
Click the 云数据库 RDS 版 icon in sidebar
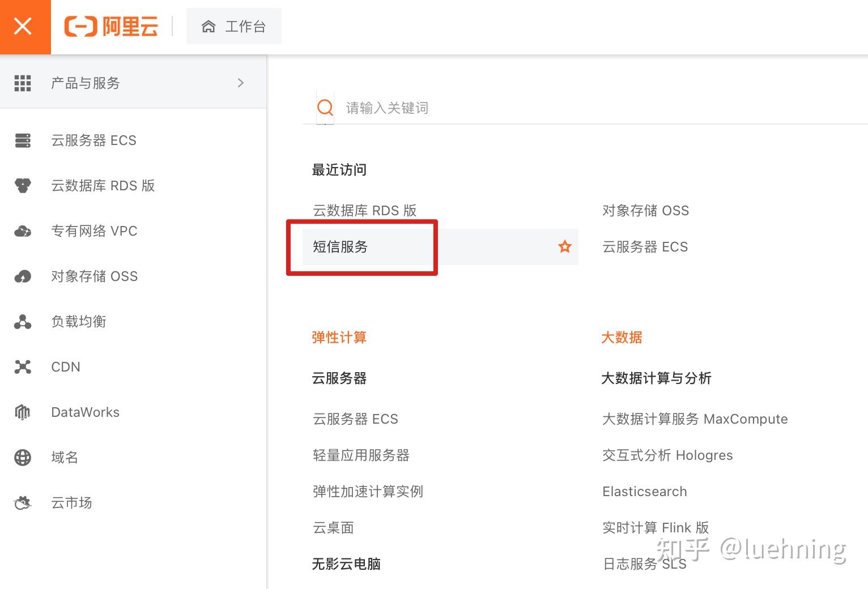(x=23, y=186)
